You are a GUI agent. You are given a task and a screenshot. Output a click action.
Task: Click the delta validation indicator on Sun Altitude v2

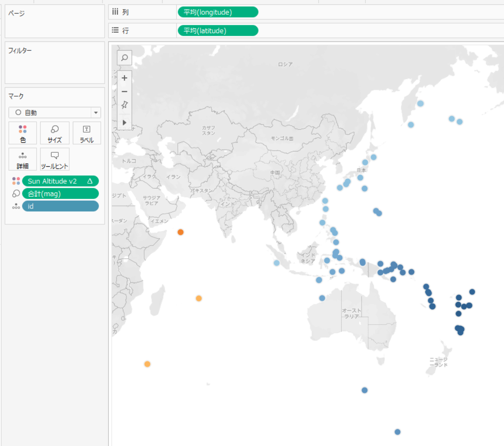[x=89, y=181]
